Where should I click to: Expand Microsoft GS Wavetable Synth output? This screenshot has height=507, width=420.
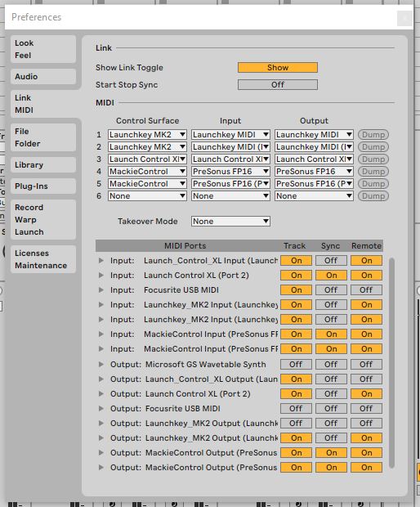coord(101,365)
